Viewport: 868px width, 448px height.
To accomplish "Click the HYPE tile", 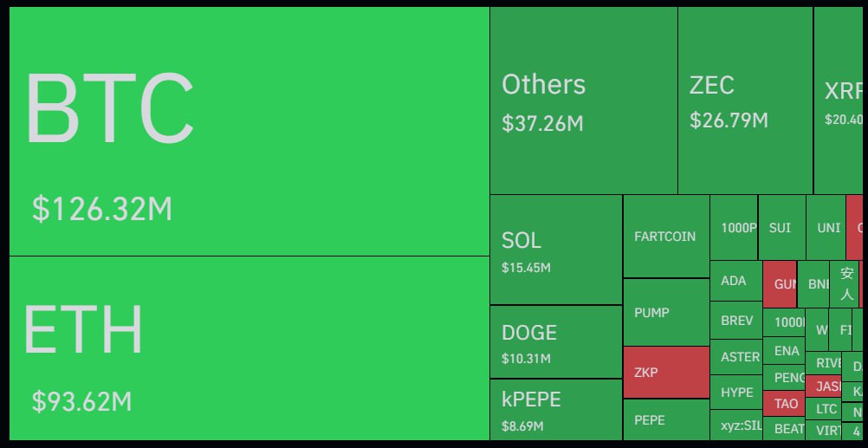I will pyautogui.click(x=735, y=392).
